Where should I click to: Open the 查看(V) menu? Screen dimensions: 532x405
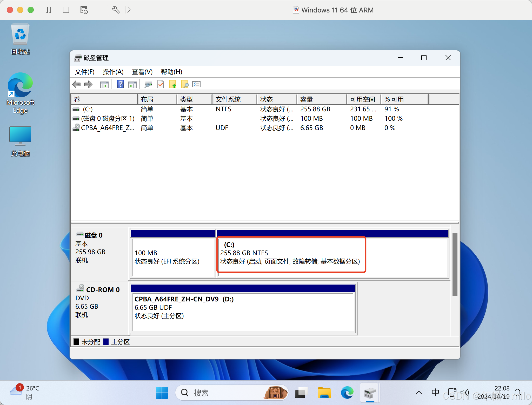coord(142,72)
